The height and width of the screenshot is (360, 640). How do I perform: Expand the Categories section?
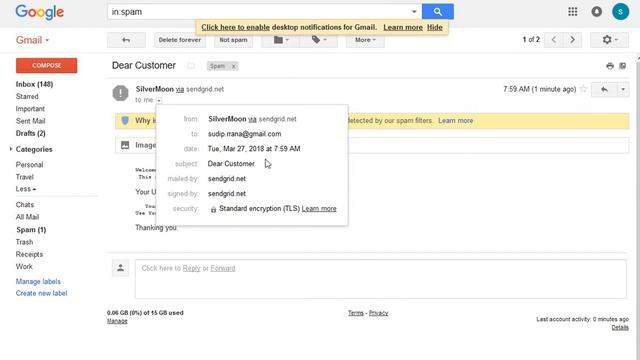click(34, 149)
